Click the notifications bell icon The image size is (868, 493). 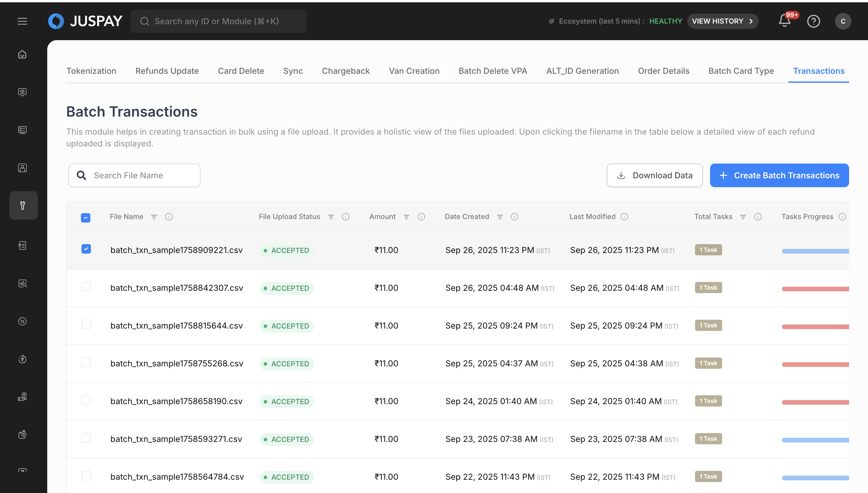click(x=784, y=21)
